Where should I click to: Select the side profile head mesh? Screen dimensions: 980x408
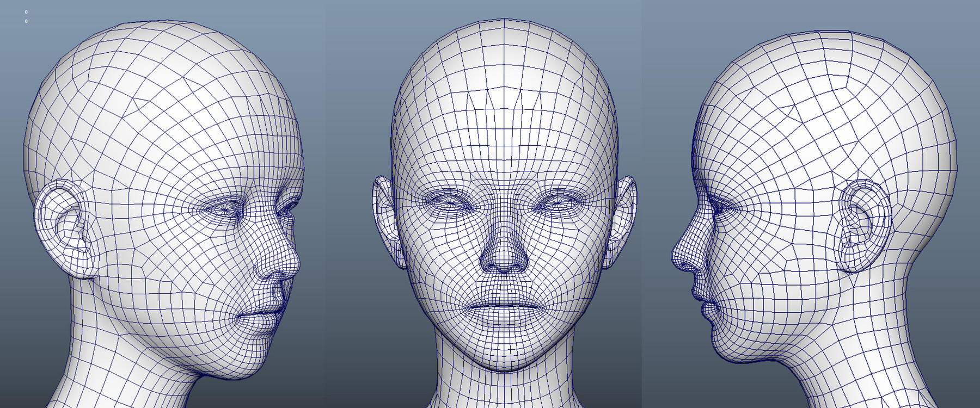click(814, 218)
